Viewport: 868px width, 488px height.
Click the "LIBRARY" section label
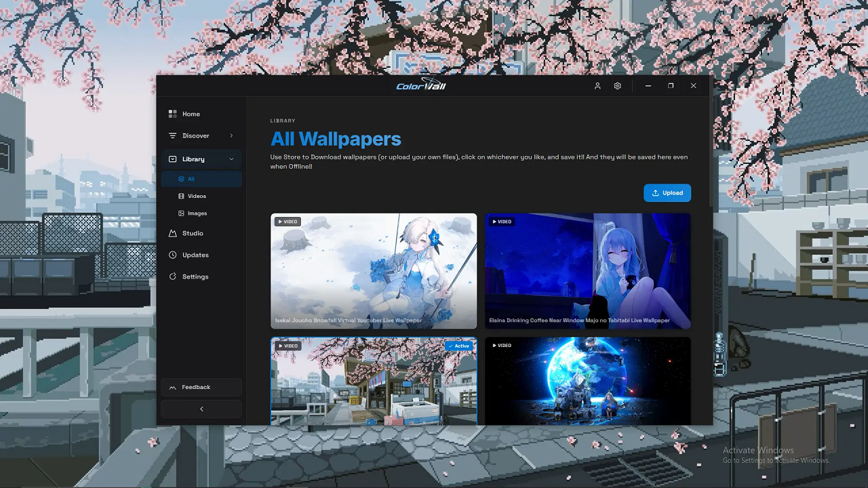click(283, 121)
